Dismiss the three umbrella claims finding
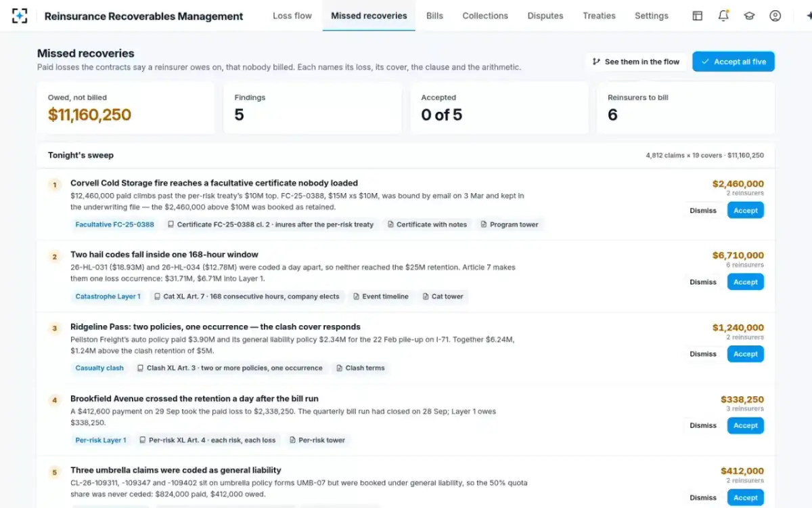812x508 pixels. click(703, 497)
